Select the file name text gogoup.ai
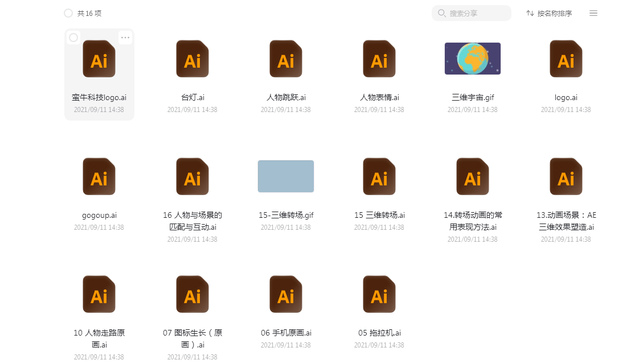Viewport: 643px width, 364px height. [x=99, y=216]
